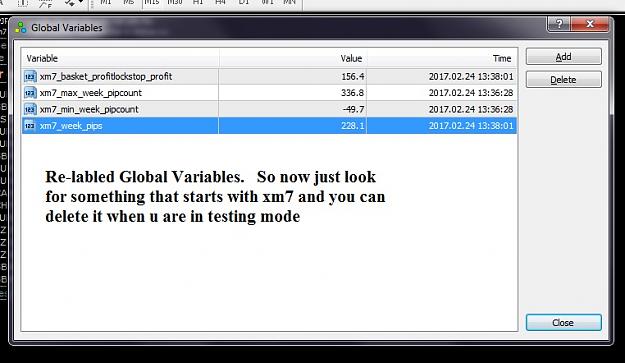Click the time 2017.02.24 13:36:28 in the xm7_max_week_pipcount row
The image size is (625, 363).
471,93
